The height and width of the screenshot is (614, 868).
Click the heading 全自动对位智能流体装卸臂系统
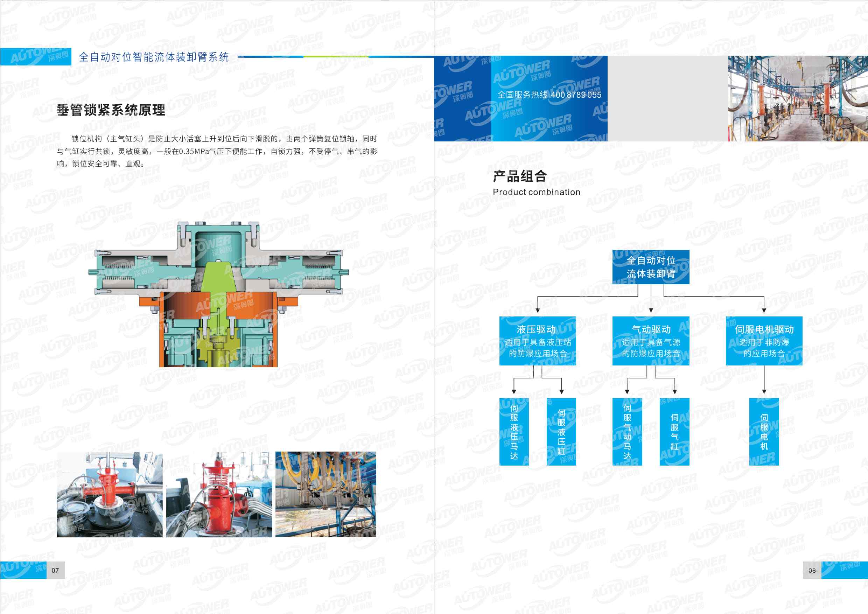tap(154, 57)
